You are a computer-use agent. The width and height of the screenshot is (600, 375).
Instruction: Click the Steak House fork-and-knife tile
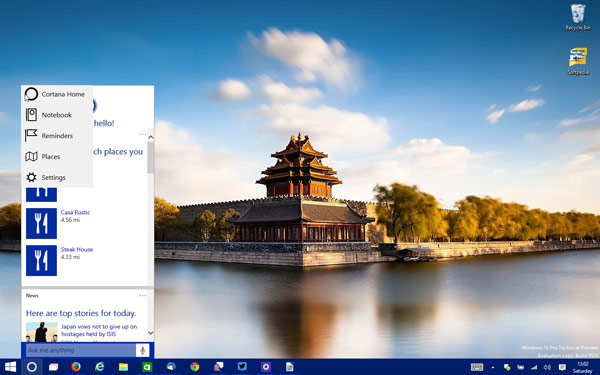click(41, 261)
